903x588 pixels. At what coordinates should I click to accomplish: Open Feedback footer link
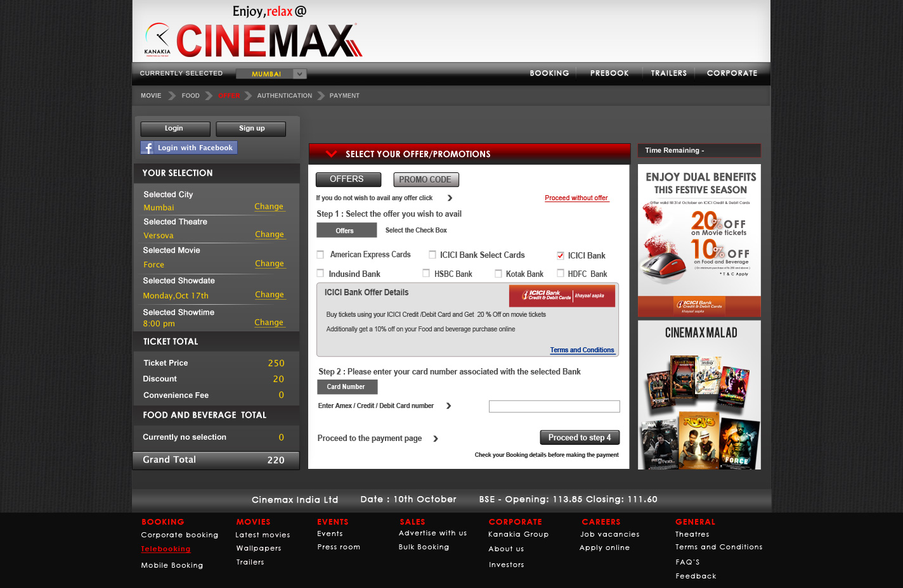coord(696,576)
